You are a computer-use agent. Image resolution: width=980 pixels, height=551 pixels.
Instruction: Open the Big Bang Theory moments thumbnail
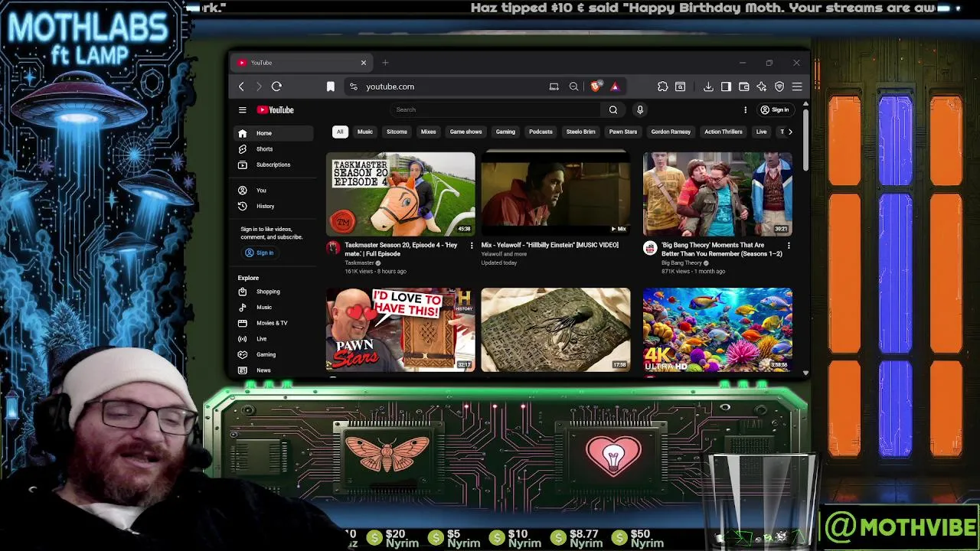717,194
